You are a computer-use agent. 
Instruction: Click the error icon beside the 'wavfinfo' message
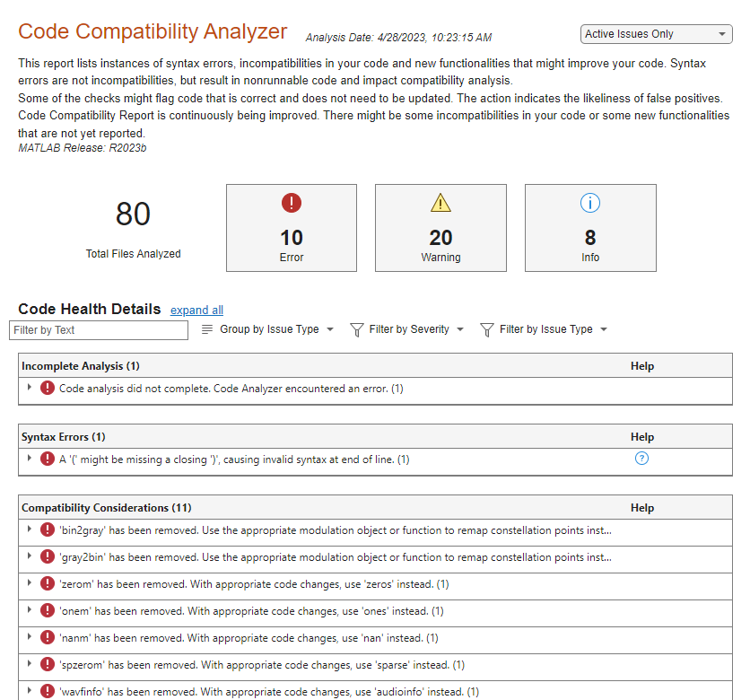47,693
